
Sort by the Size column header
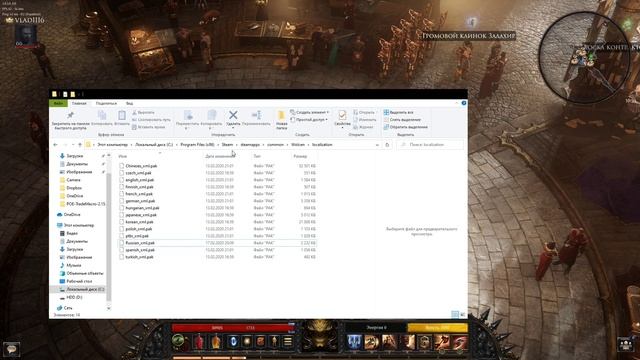[x=300, y=156]
